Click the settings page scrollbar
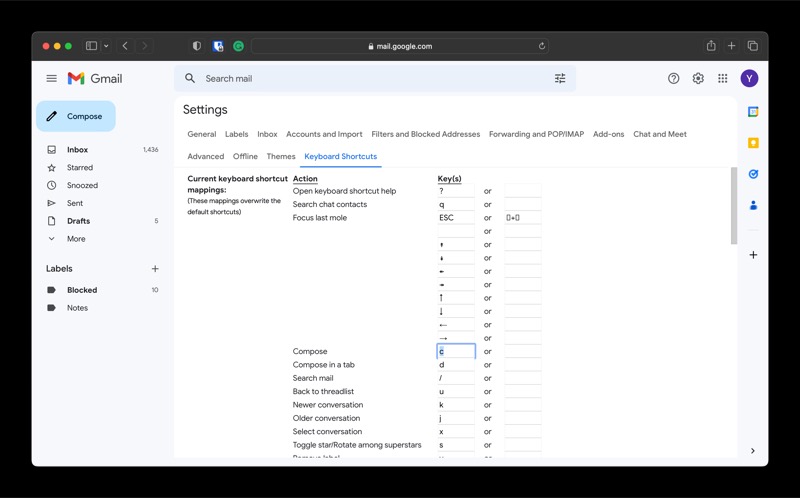Viewport: 800px width, 498px height. pos(734,206)
